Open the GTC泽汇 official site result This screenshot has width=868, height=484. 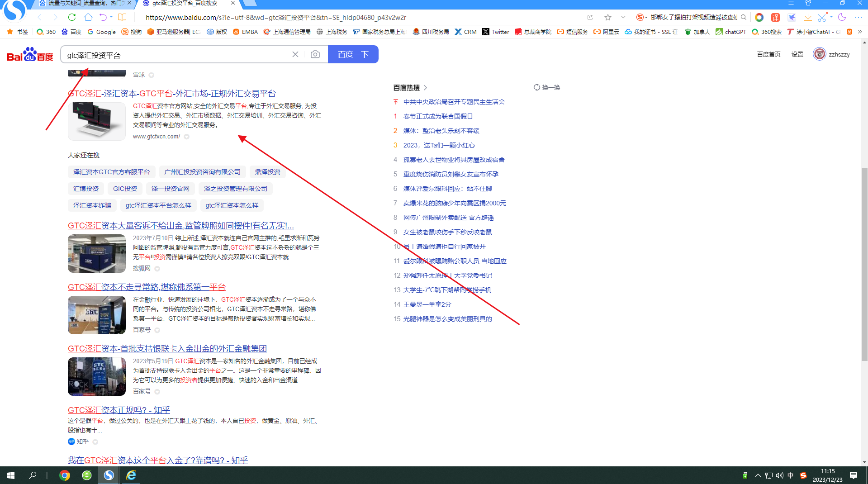tap(172, 94)
